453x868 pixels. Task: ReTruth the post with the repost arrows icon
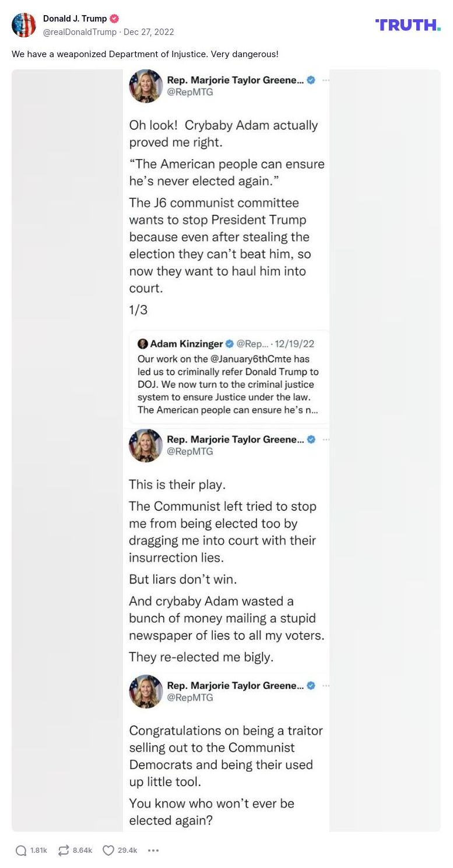click(x=62, y=851)
